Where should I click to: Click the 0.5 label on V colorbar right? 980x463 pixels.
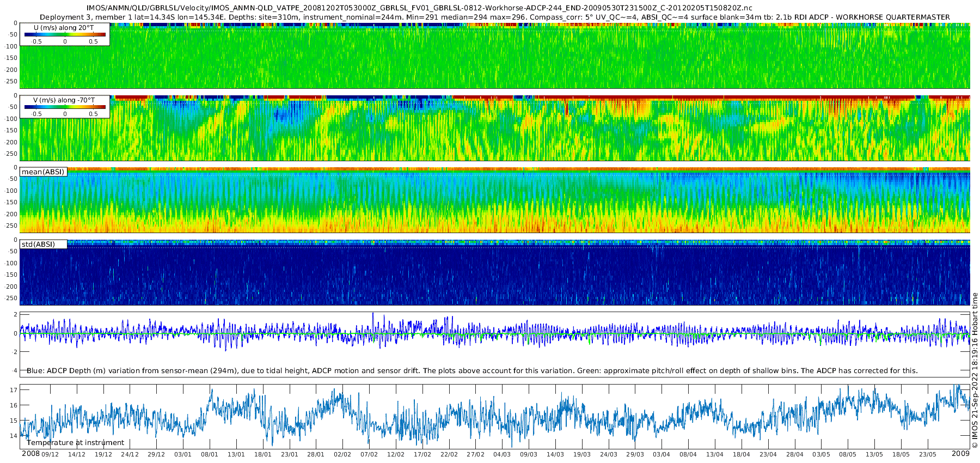(x=93, y=114)
